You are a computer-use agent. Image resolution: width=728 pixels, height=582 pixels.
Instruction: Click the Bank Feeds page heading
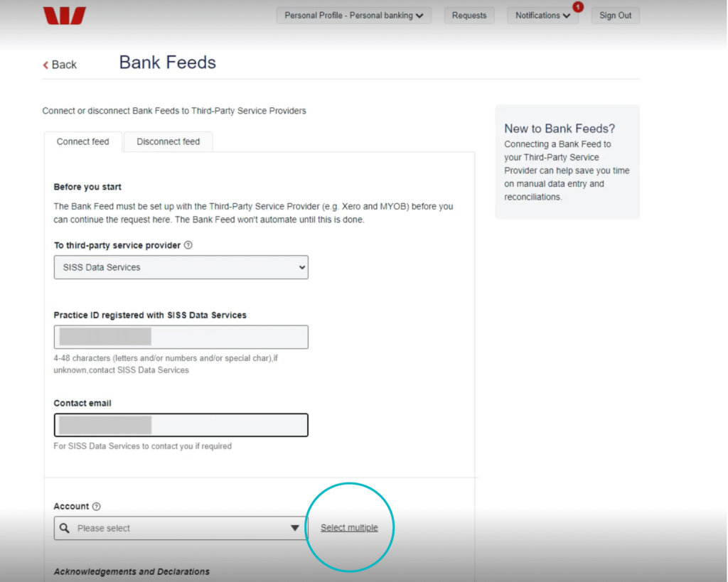168,63
